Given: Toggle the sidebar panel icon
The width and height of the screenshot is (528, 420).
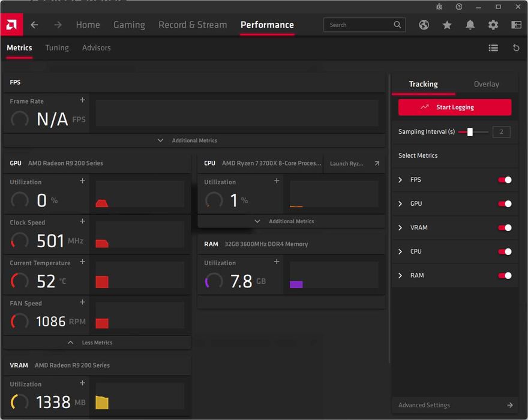Looking at the screenshot, I should tap(516, 25).
